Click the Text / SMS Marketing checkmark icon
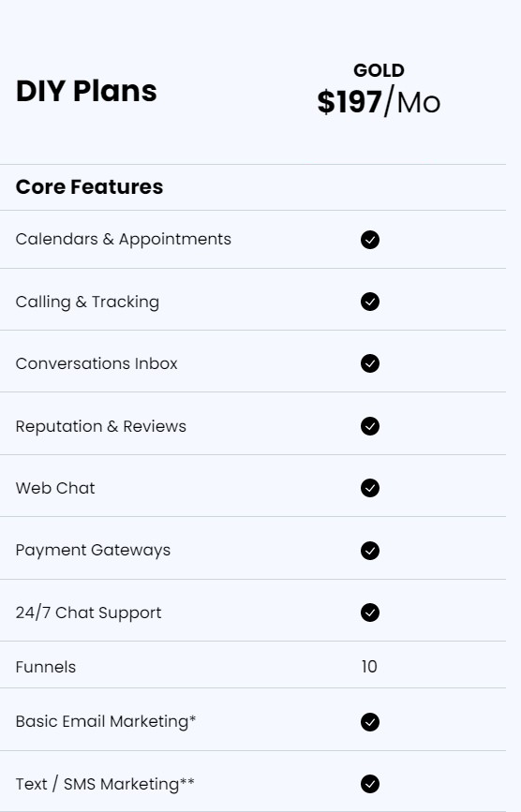This screenshot has height=812, width=521. tap(370, 784)
